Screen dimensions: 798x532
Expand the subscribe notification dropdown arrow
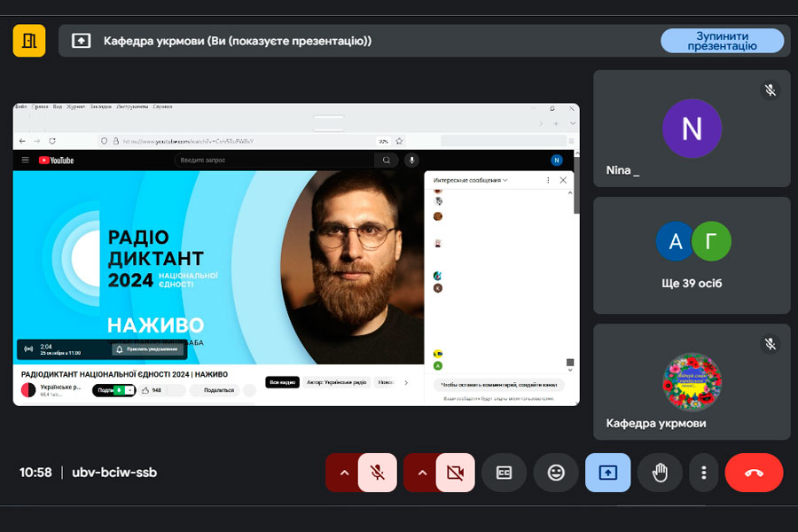[x=130, y=390]
